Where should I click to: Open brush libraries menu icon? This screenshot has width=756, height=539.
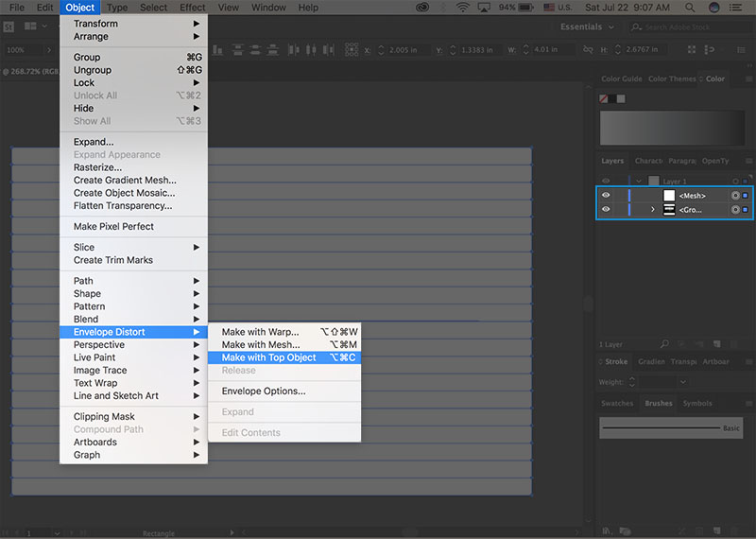606,530
